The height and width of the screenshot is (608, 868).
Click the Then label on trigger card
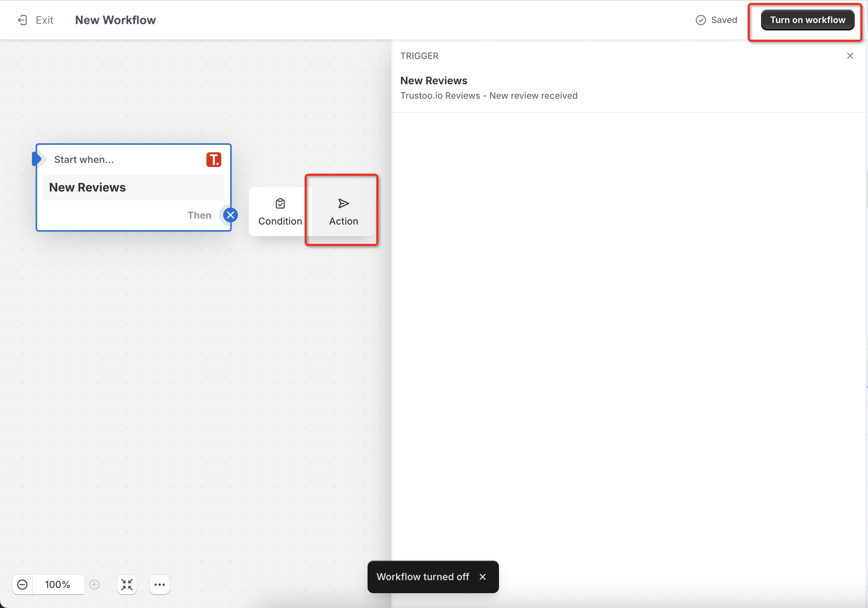pyautogui.click(x=199, y=215)
